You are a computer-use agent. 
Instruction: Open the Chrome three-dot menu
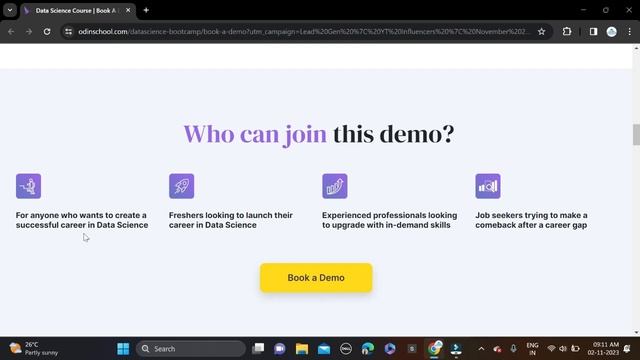click(629, 31)
